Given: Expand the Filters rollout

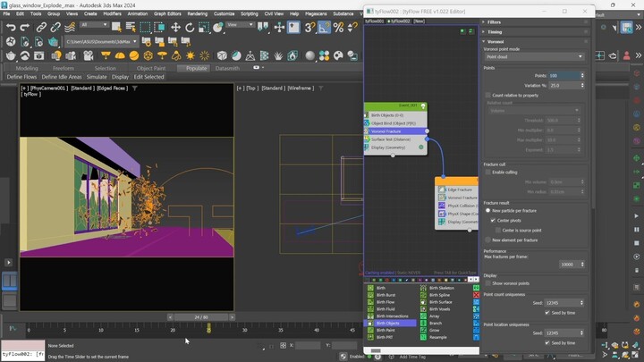Looking at the screenshot, I should pos(494,21).
